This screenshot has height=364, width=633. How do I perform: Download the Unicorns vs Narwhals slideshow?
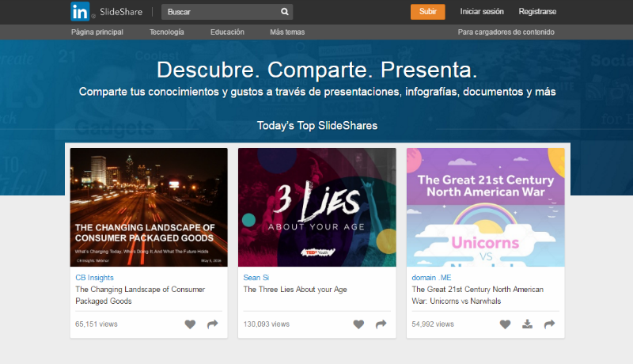click(528, 324)
